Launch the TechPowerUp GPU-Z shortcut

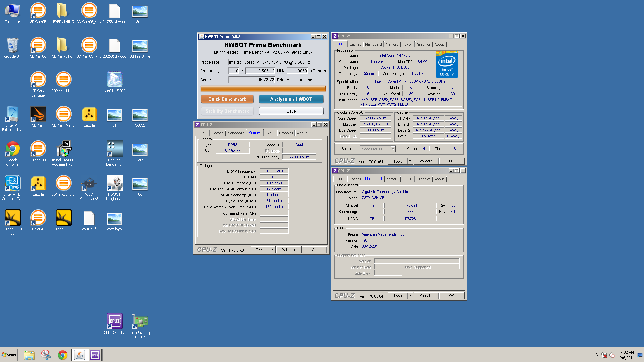140,326
